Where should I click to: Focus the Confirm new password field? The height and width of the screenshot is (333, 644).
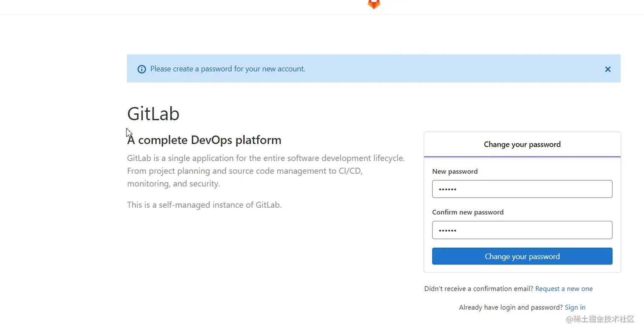(x=522, y=230)
